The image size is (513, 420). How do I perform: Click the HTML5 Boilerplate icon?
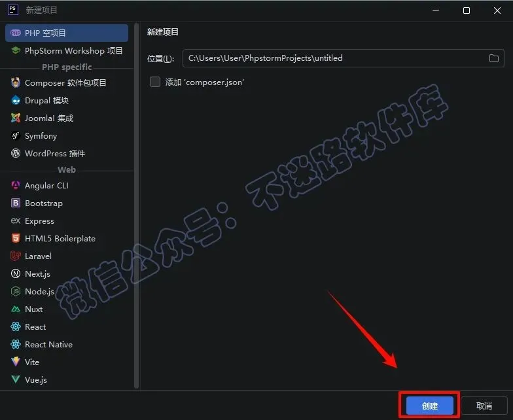(x=16, y=238)
